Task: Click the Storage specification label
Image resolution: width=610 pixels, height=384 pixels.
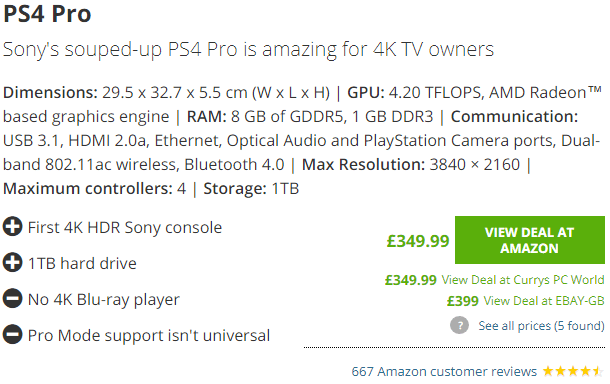Action: click(x=235, y=189)
